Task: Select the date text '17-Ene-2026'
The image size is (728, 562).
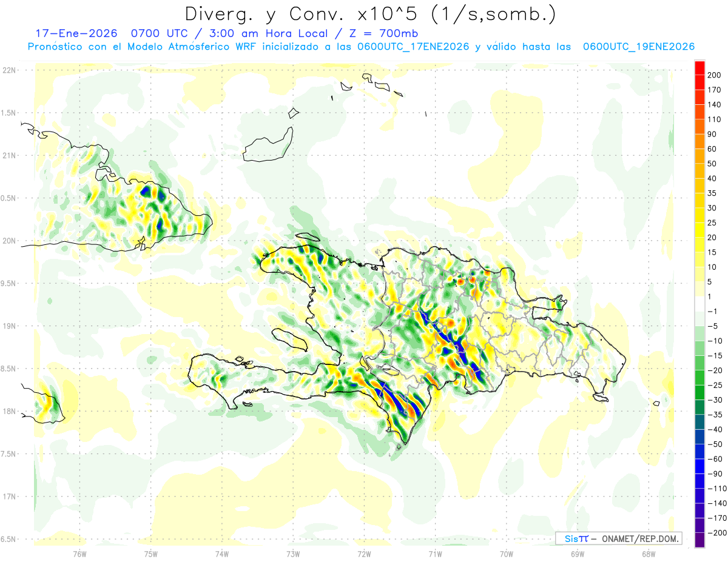Action: [x=76, y=33]
